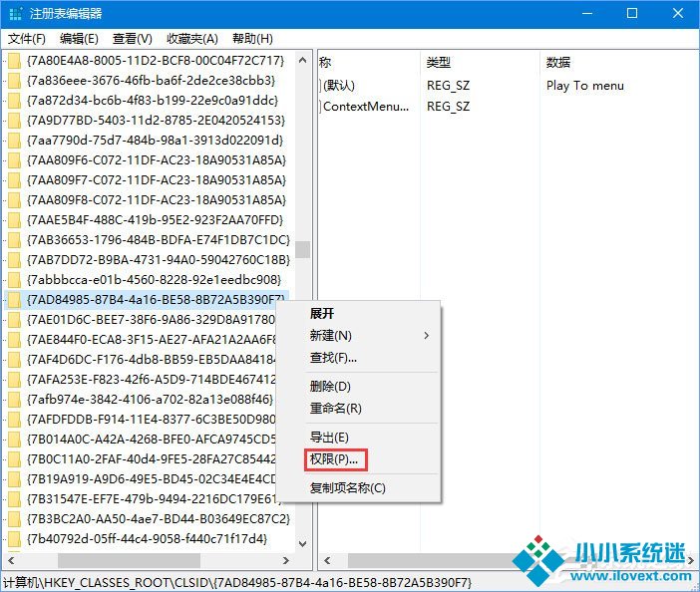Click folder icon of {7AB7DD72-B9BA-4731-94A0-59042760C18B}

(x=14, y=260)
